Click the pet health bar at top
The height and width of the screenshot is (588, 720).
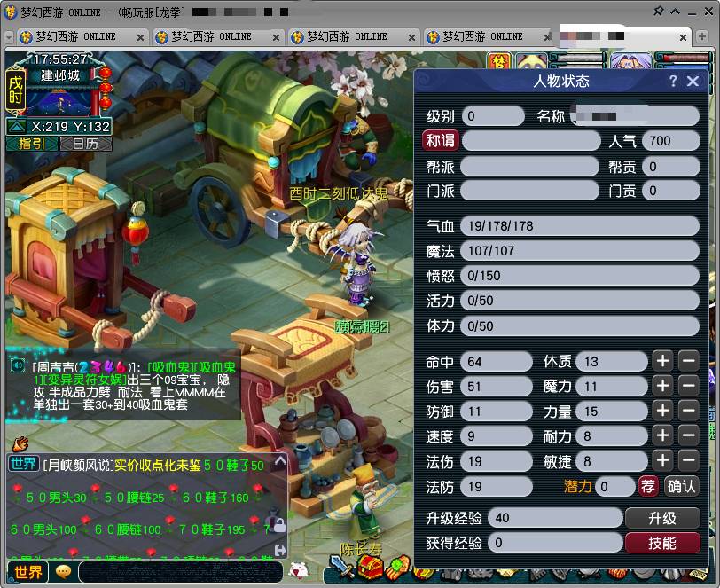coord(580,58)
